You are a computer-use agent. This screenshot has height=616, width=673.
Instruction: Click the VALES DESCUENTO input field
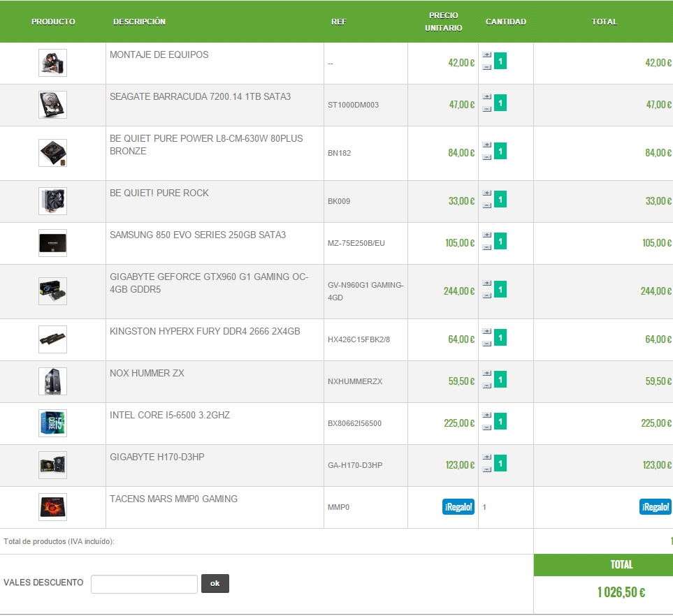(x=144, y=584)
